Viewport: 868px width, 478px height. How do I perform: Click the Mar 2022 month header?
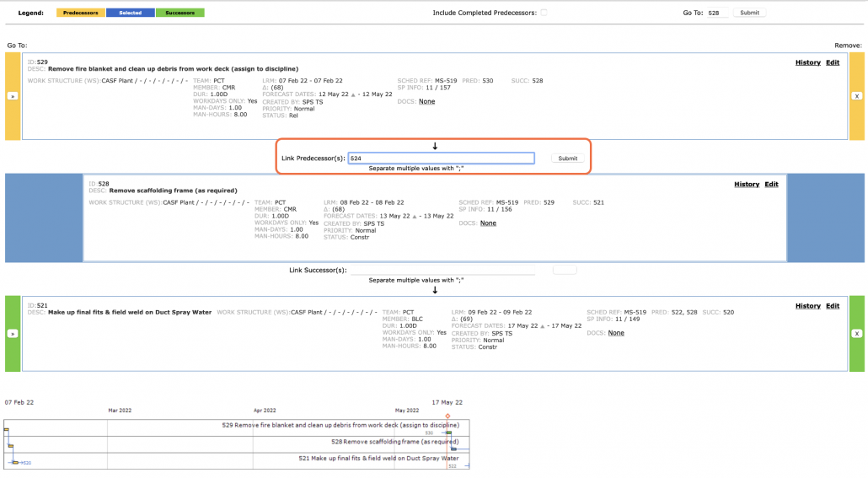pyautogui.click(x=120, y=411)
